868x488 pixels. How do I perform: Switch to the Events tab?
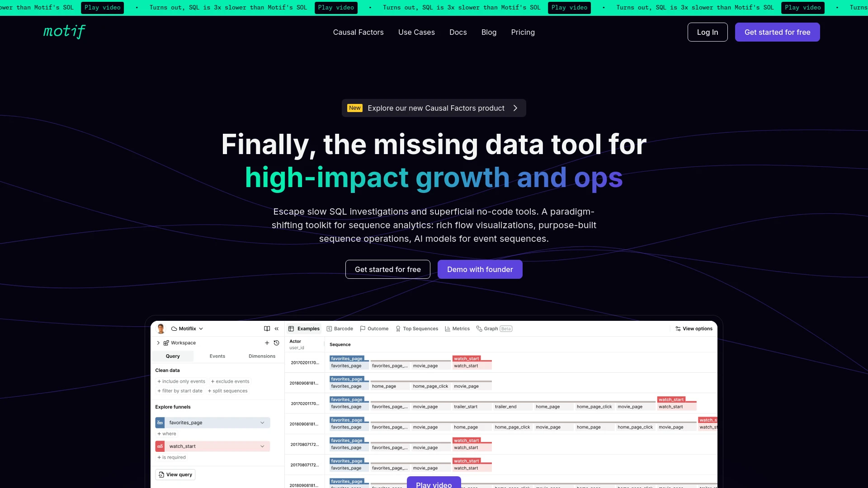pyautogui.click(x=217, y=357)
